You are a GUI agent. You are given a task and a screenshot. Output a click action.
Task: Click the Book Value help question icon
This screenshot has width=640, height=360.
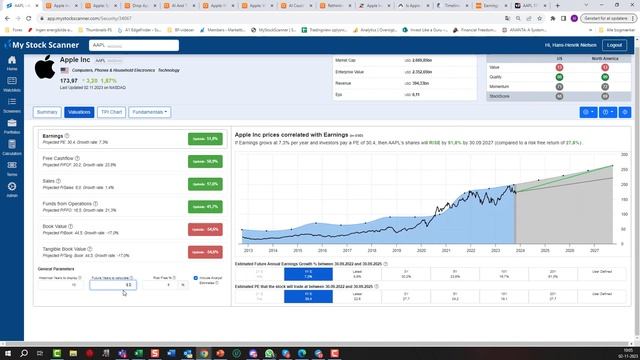(x=71, y=226)
